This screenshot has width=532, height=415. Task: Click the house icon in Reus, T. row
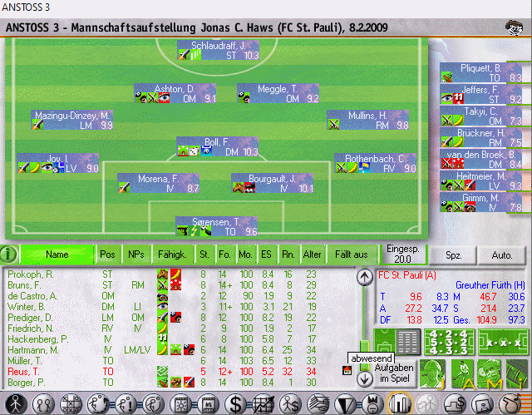(x=347, y=371)
